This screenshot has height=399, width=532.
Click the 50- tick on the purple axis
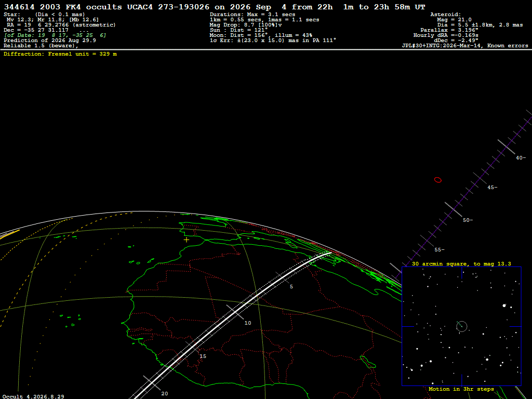[x=468, y=220]
